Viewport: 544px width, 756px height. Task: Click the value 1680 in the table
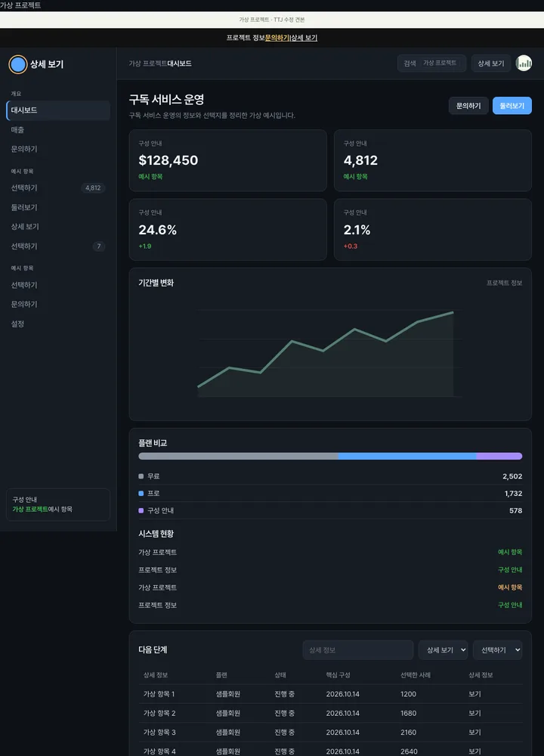[409, 713]
